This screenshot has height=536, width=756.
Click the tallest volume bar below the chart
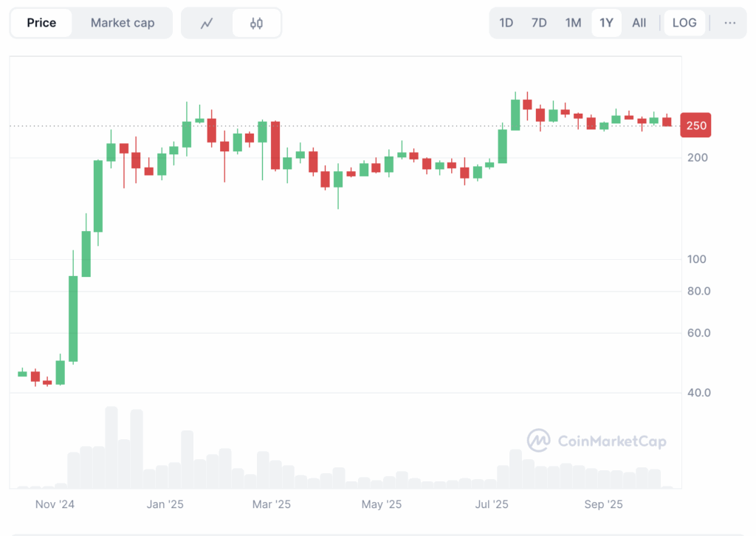(111, 447)
